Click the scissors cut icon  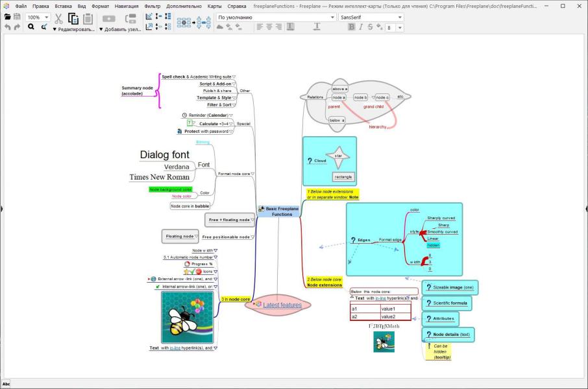(x=58, y=18)
